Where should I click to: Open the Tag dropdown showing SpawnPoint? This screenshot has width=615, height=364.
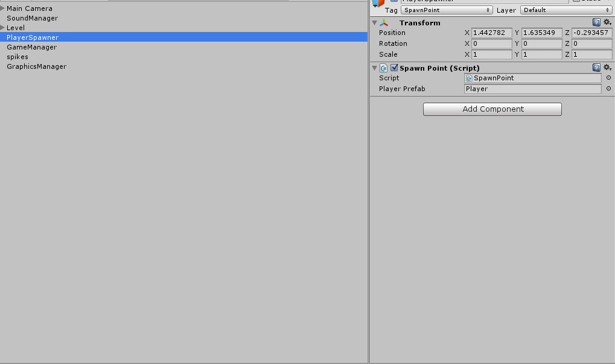point(447,10)
